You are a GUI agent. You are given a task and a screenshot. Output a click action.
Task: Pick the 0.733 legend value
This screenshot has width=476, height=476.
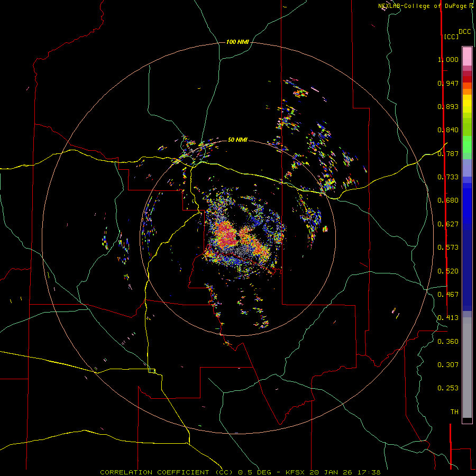pos(448,177)
